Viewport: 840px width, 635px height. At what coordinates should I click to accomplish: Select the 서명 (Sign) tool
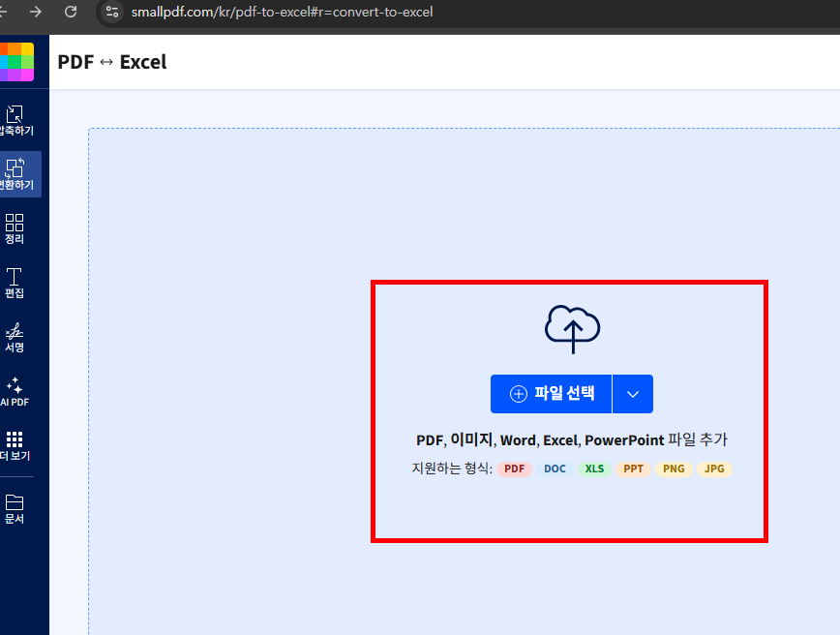15,337
